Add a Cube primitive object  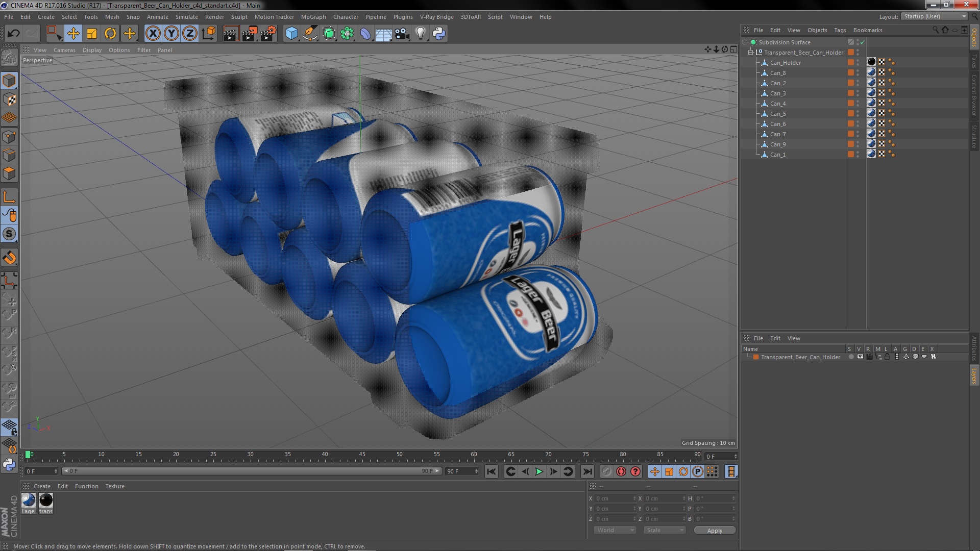(291, 34)
